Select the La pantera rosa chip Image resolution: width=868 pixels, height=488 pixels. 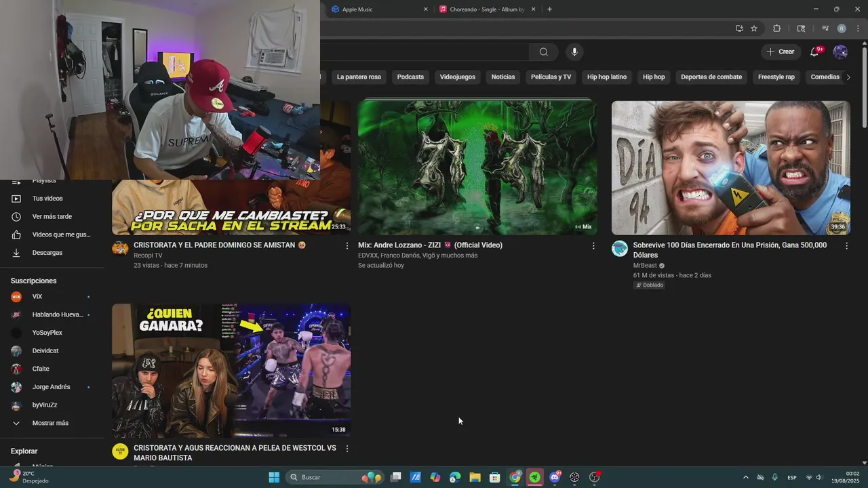pos(359,77)
